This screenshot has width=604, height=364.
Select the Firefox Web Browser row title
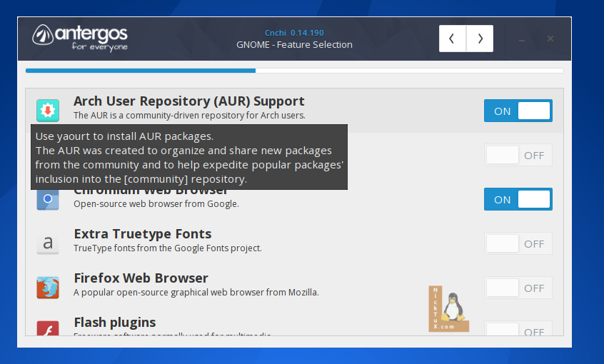point(141,278)
